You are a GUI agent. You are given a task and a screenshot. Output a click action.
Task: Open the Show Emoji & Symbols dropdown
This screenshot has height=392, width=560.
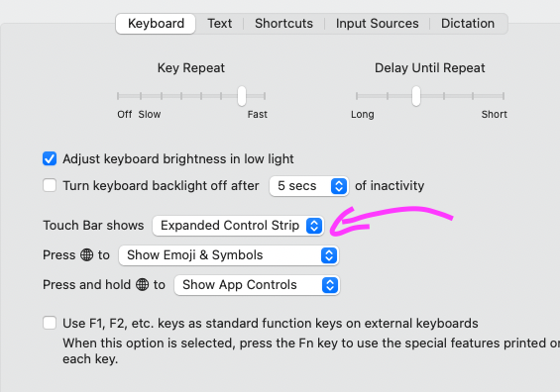229,255
